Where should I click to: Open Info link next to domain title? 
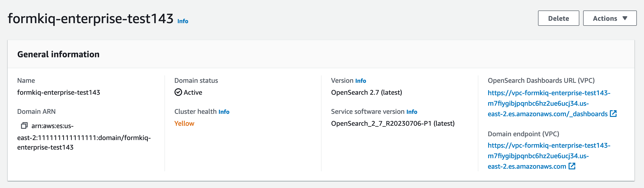(x=183, y=21)
